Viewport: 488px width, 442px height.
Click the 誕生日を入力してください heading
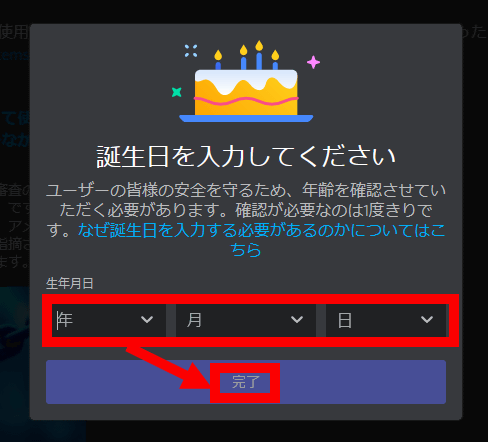246,156
